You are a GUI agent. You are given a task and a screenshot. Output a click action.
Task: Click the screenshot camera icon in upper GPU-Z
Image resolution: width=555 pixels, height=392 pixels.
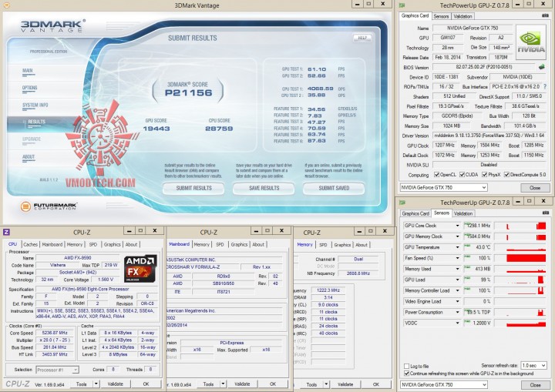click(545, 15)
